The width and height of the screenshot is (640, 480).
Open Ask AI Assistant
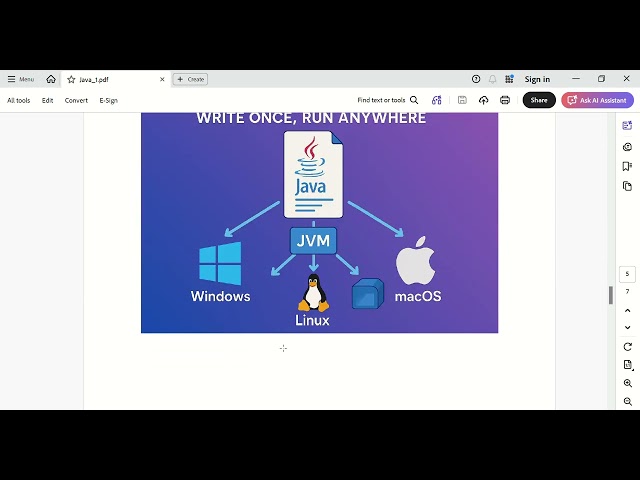pyautogui.click(x=598, y=100)
